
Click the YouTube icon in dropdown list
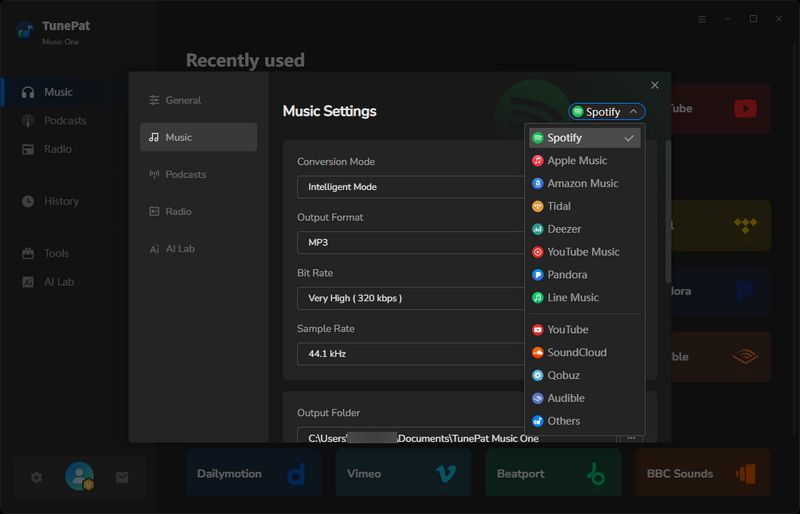coord(537,330)
